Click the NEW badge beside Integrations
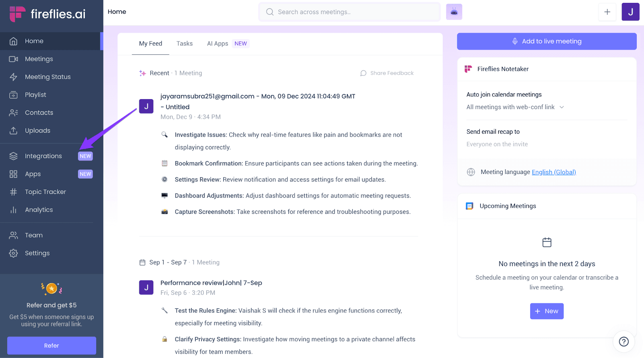 point(85,156)
